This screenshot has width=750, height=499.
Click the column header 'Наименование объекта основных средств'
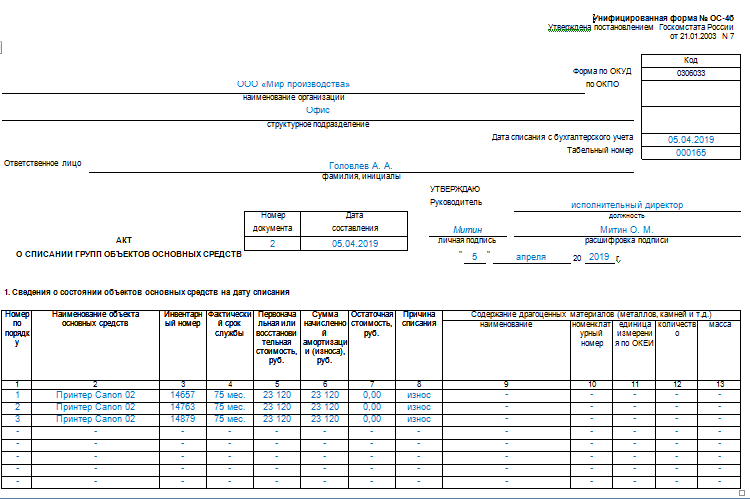click(x=95, y=319)
